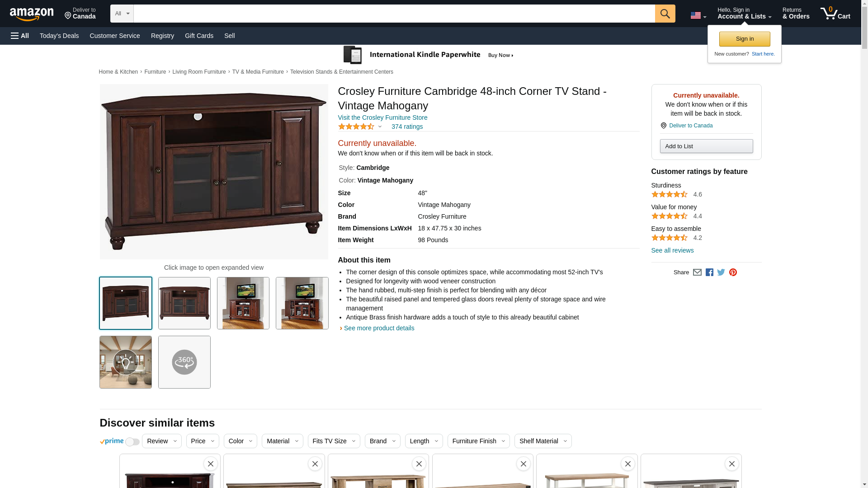Dismiss the first similar item card

[211, 464]
